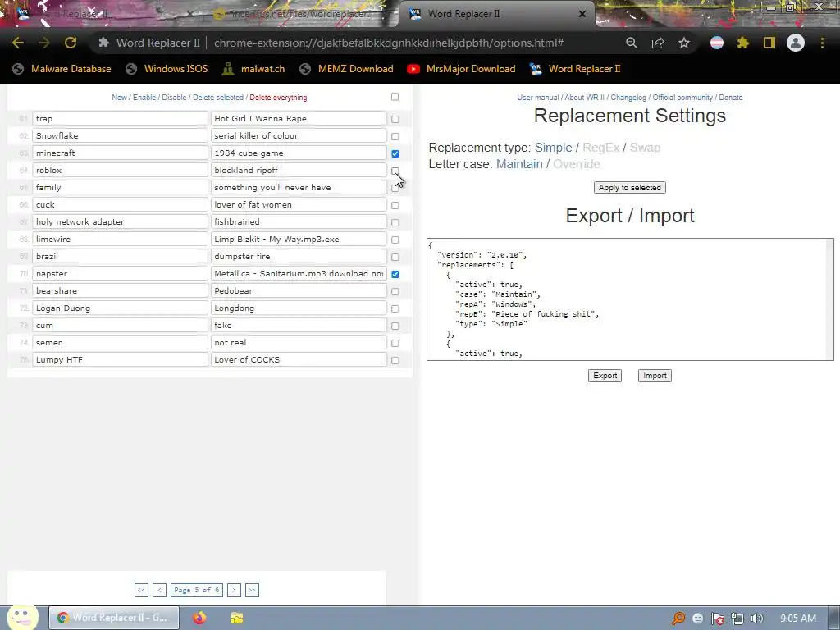The width and height of the screenshot is (840, 630).
Task: Click the minecraft word field
Action: [120, 153]
